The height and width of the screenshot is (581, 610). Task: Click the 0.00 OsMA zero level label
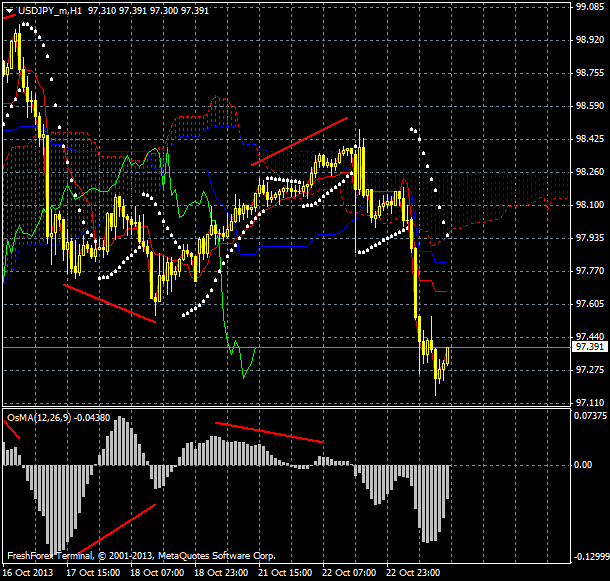[584, 465]
